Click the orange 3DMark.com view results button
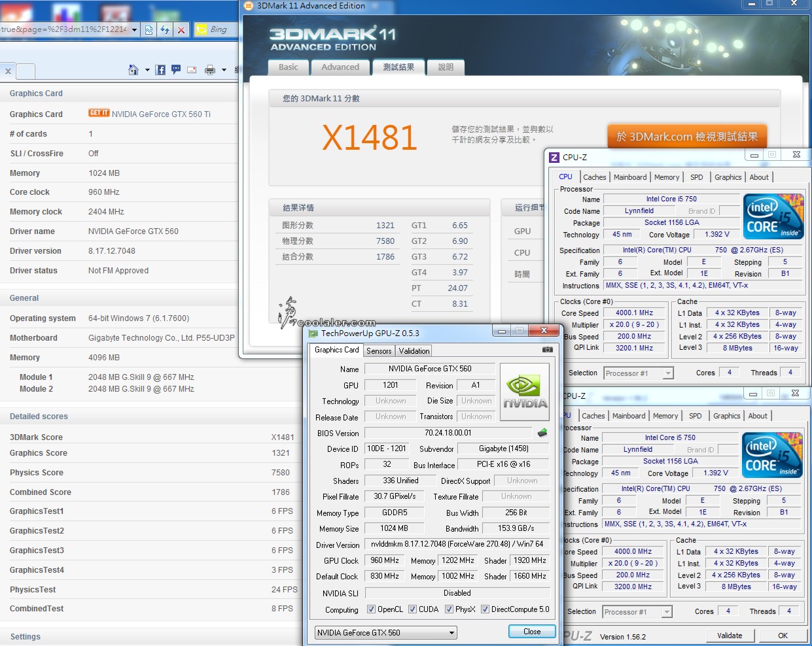Image resolution: width=812 pixels, height=646 pixels. pos(687,137)
